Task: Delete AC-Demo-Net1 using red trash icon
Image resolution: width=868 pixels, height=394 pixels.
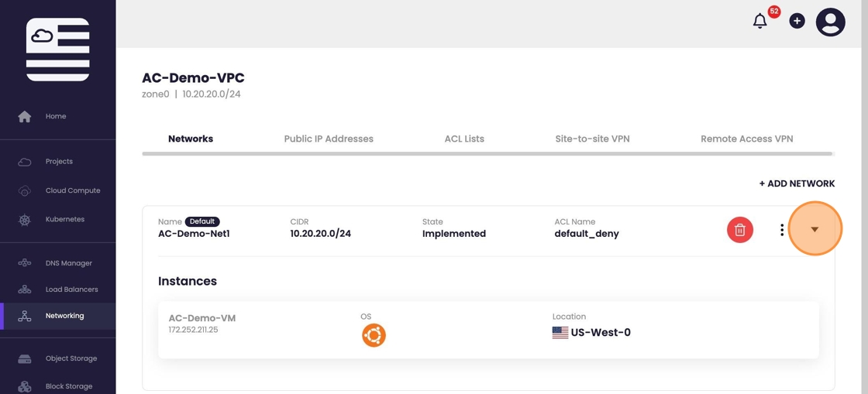Action: (x=739, y=230)
